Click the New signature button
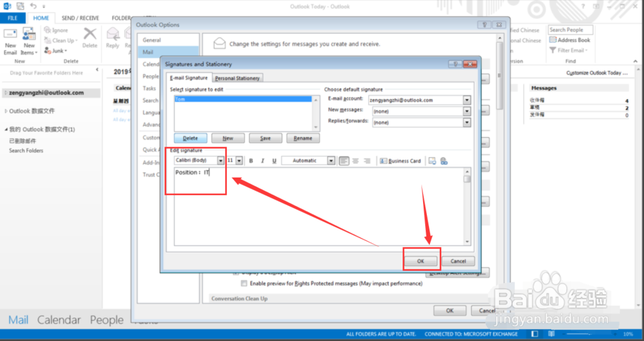 (228, 138)
